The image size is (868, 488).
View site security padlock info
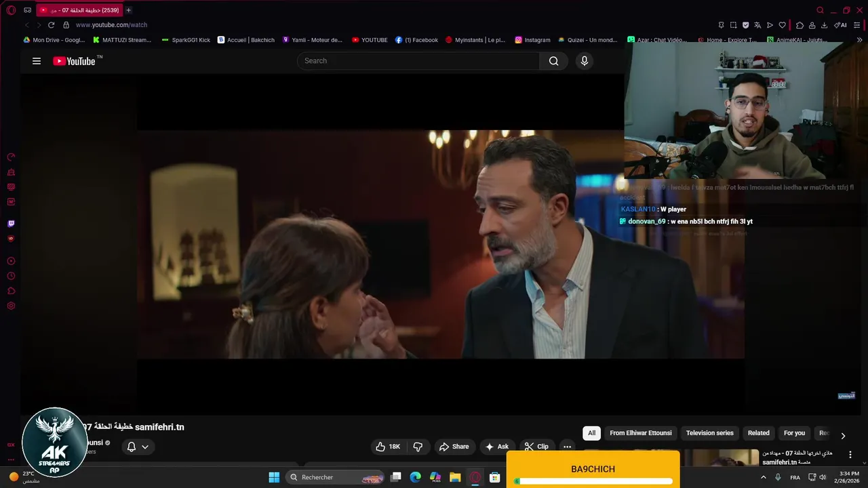66,25
